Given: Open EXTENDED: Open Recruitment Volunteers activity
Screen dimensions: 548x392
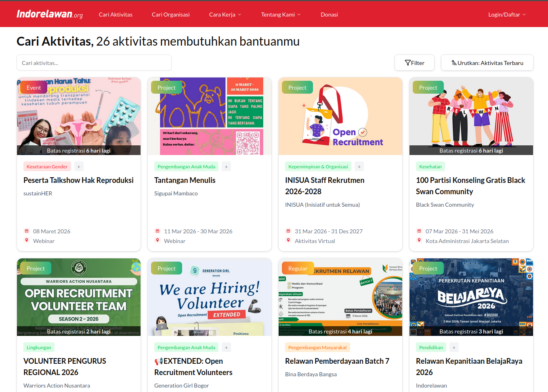Looking at the screenshot, I should click(x=193, y=367).
